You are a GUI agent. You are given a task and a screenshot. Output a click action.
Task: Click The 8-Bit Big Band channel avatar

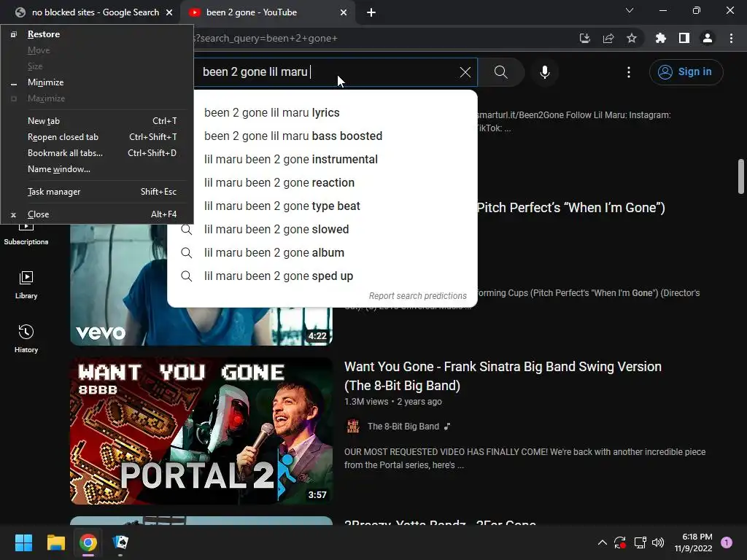click(353, 426)
